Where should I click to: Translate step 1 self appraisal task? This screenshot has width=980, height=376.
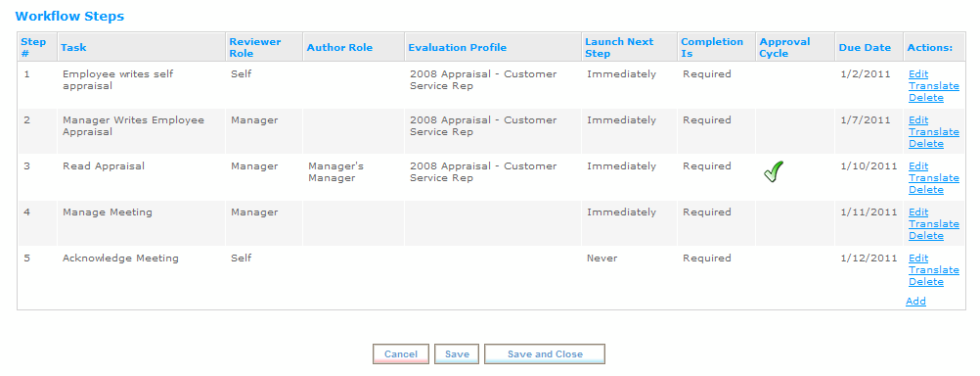pyautogui.click(x=934, y=86)
